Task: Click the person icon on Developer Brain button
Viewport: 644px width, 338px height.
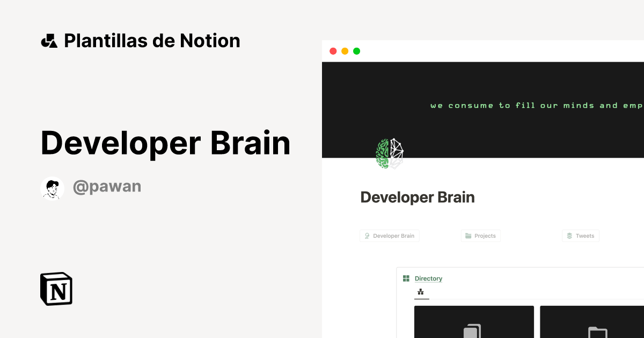Action: [x=367, y=236]
